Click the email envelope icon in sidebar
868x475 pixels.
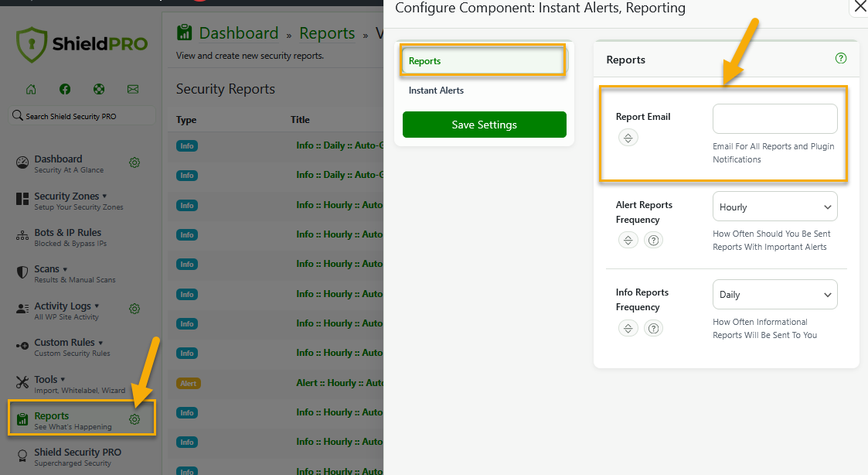(x=133, y=89)
